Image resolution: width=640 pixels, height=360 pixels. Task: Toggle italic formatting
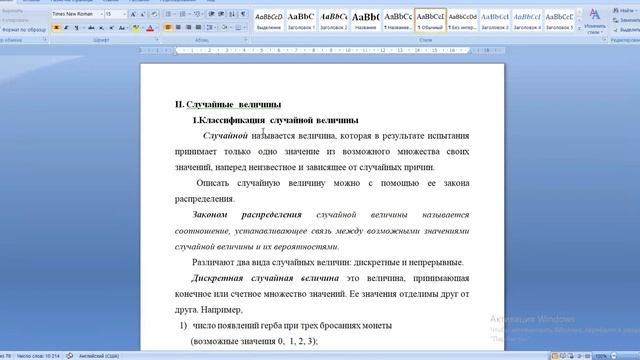66,28
